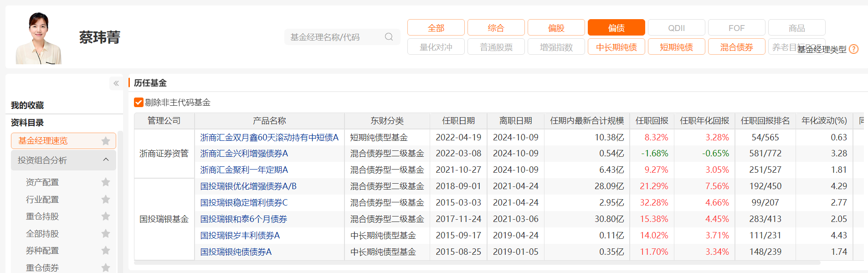The image size is (868, 273).
Task: Select the 短期纯债 filter
Action: 677,46
